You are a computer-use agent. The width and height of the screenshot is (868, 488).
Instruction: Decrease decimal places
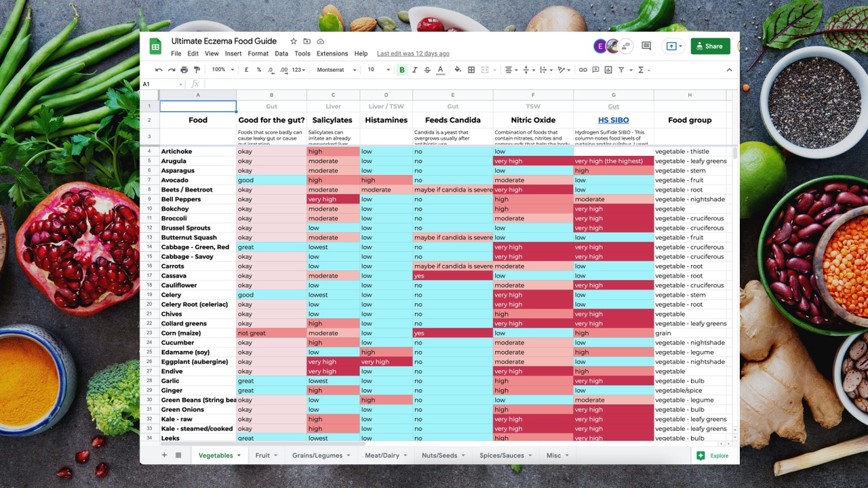pyautogui.click(x=271, y=70)
